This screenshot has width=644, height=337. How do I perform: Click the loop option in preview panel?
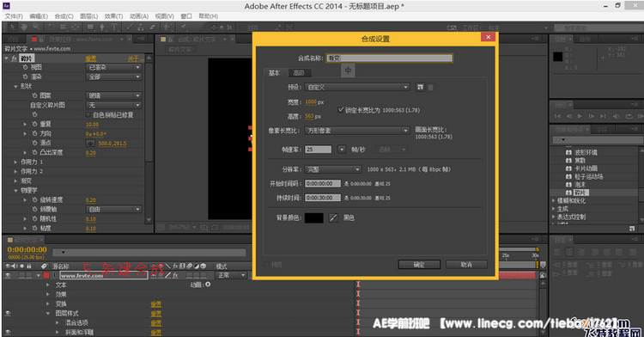[x=629, y=116]
